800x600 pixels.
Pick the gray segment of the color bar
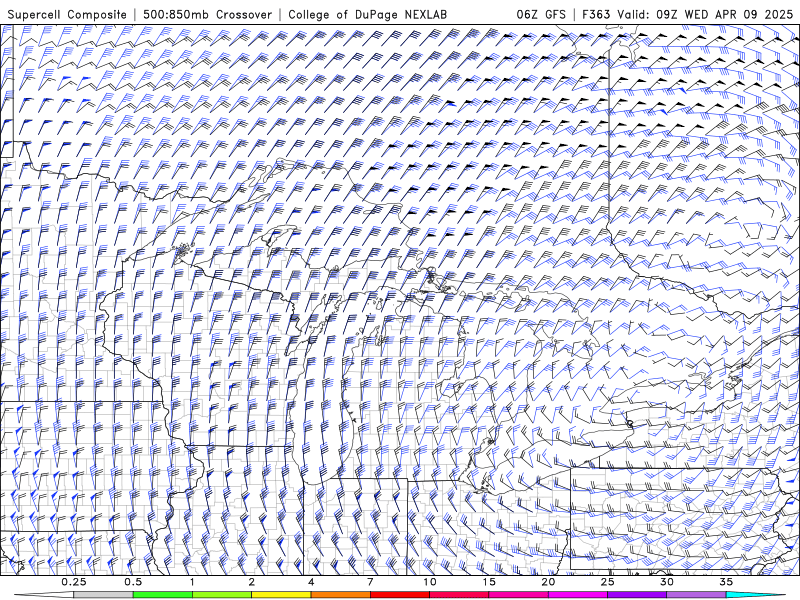[103, 595]
